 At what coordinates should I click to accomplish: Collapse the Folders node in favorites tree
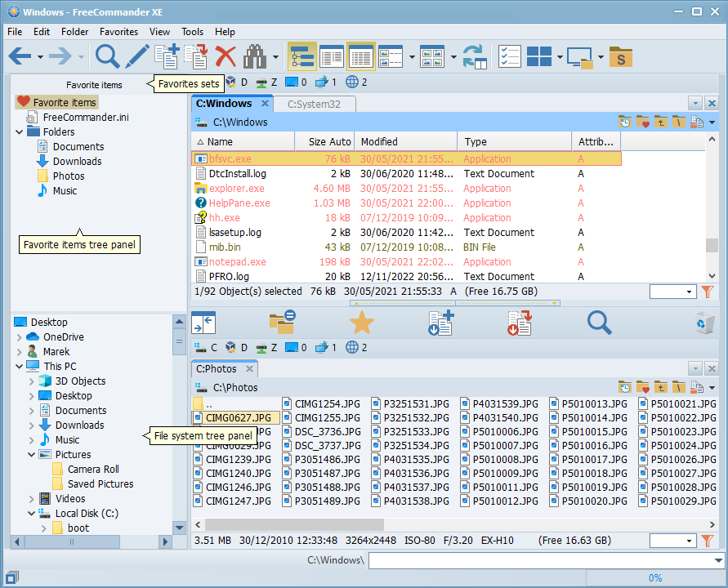19,132
